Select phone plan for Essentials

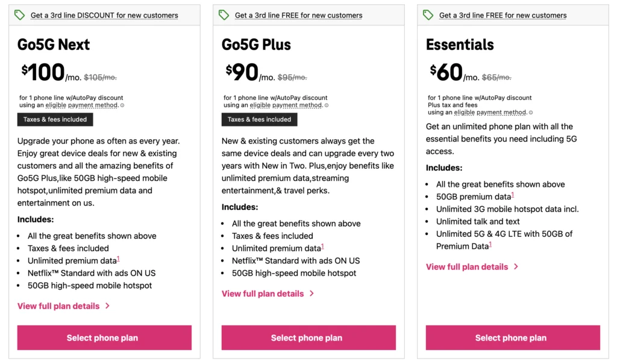point(513,337)
